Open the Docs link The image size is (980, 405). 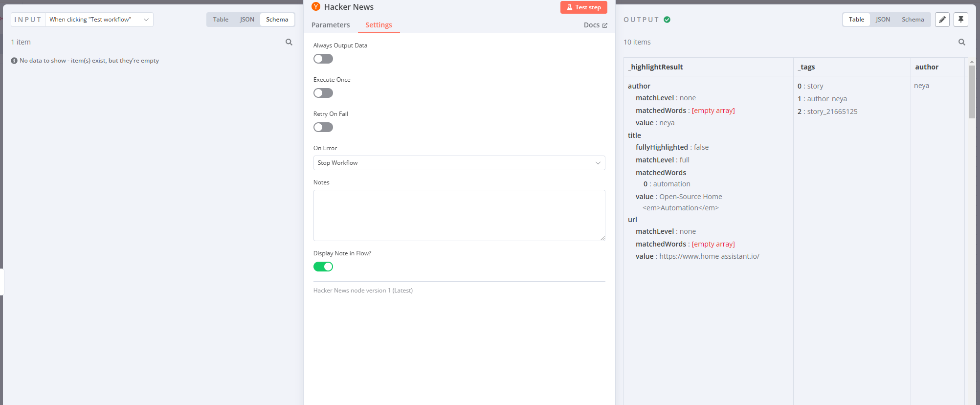[x=595, y=25]
